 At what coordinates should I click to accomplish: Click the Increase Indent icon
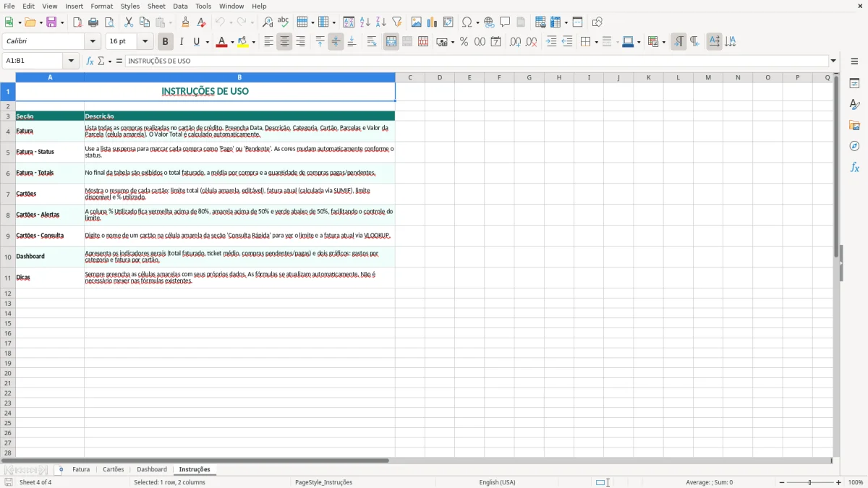(551, 42)
